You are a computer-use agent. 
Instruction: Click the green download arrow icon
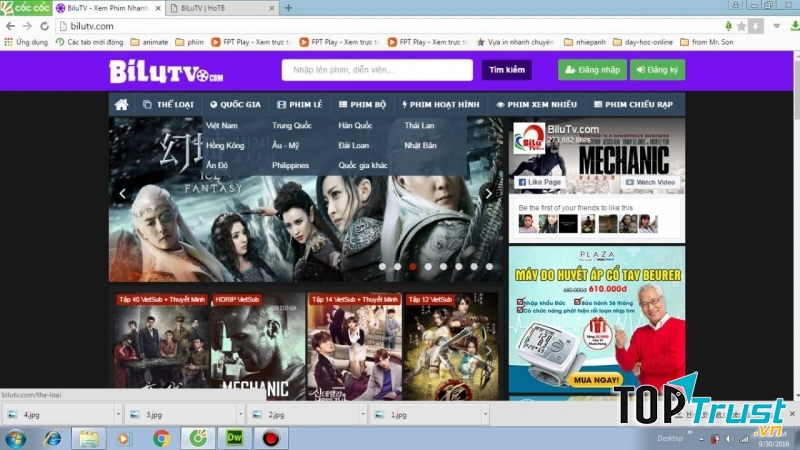[795, 26]
